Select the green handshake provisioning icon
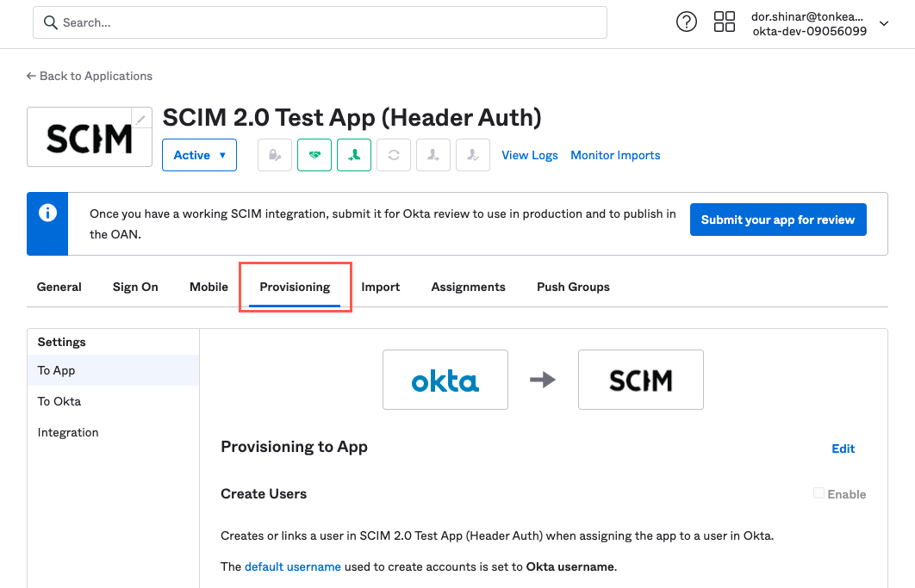915x588 pixels. coord(314,155)
